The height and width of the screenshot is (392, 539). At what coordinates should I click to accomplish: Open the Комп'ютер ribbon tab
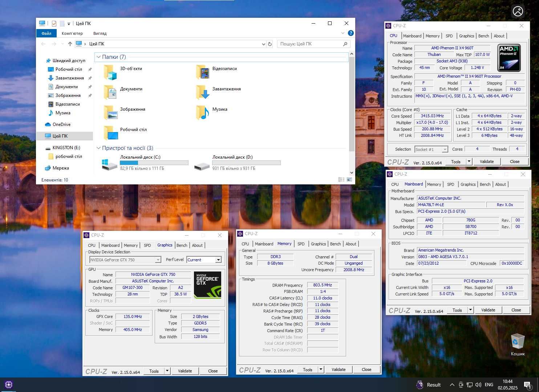(x=72, y=33)
